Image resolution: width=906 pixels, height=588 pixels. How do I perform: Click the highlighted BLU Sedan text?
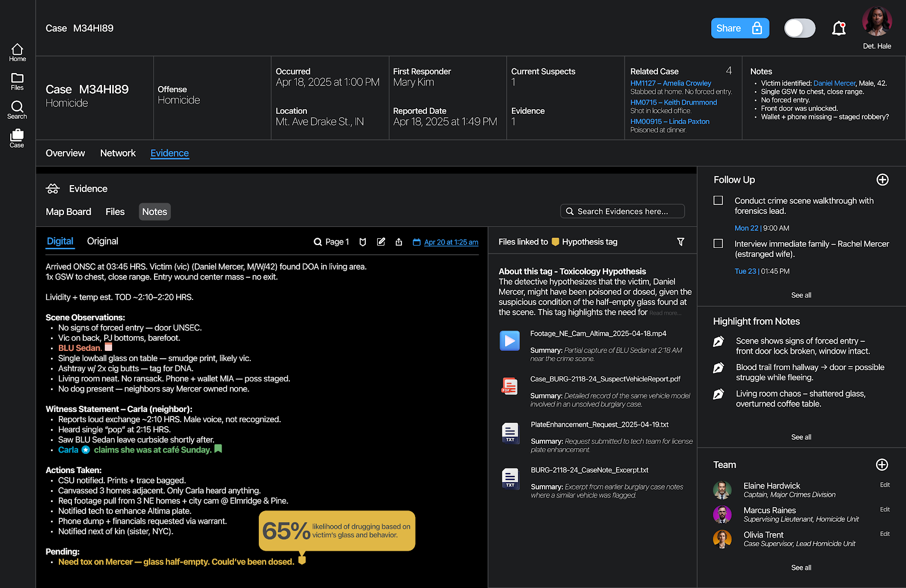[80, 348]
